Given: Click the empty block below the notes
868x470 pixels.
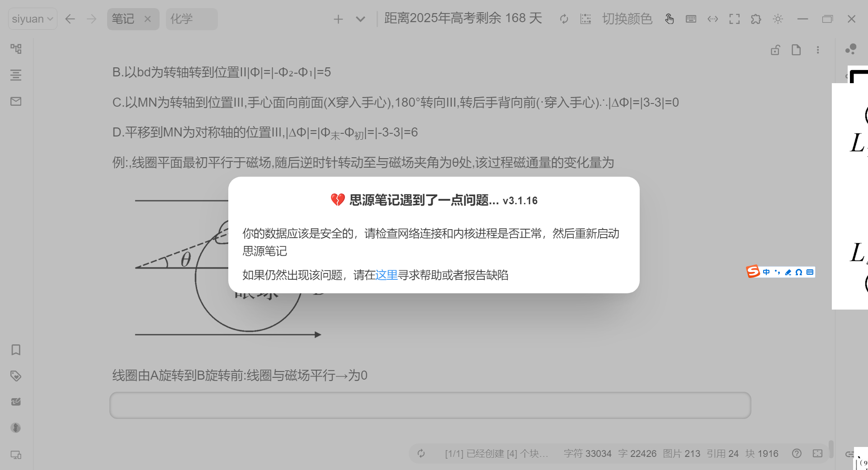Looking at the screenshot, I should (430, 405).
